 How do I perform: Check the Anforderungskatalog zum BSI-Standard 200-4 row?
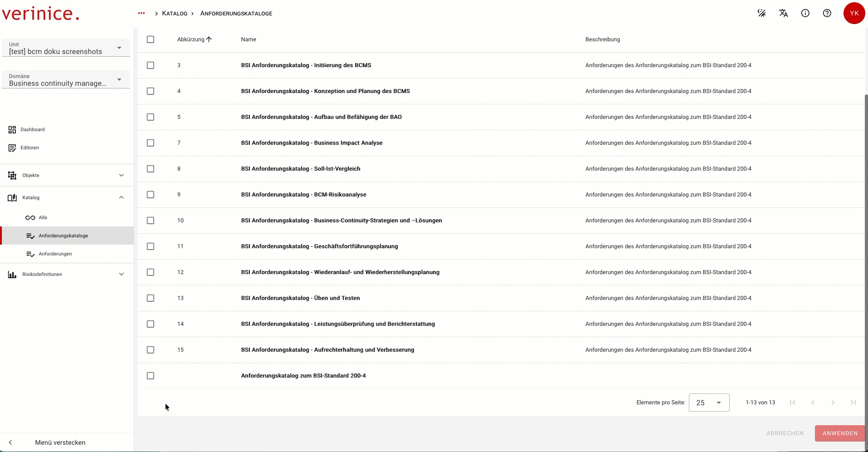click(151, 376)
